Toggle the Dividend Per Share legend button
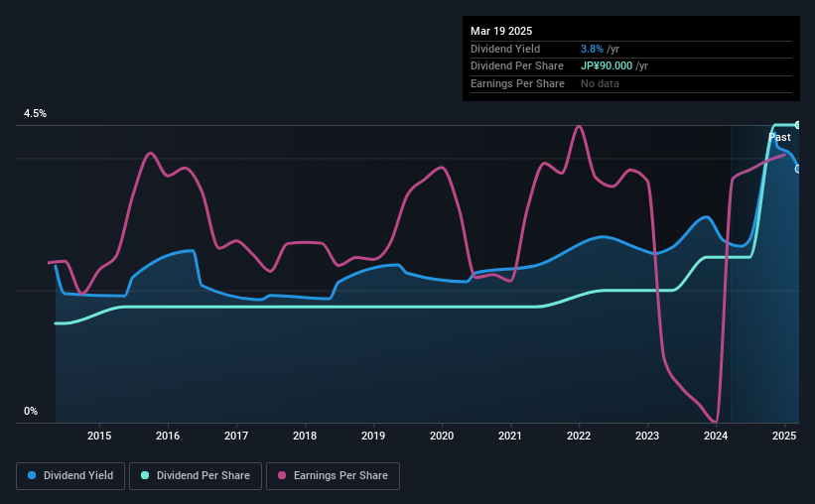 tap(196, 476)
